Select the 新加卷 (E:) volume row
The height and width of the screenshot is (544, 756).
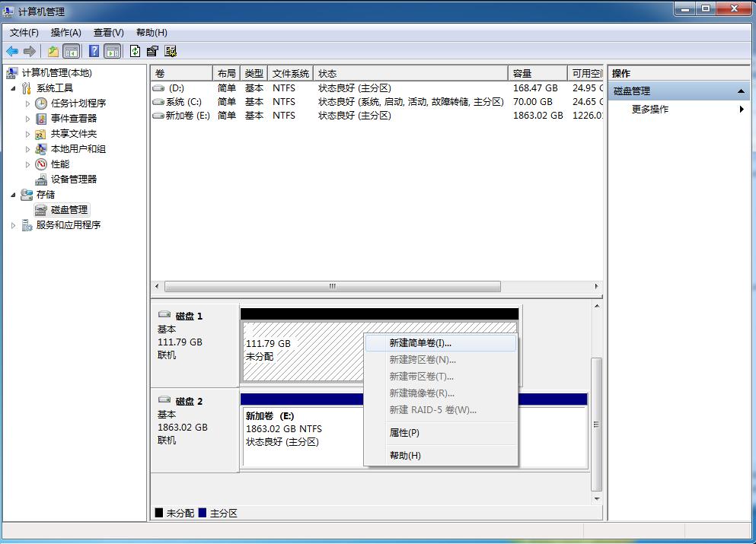coord(185,116)
